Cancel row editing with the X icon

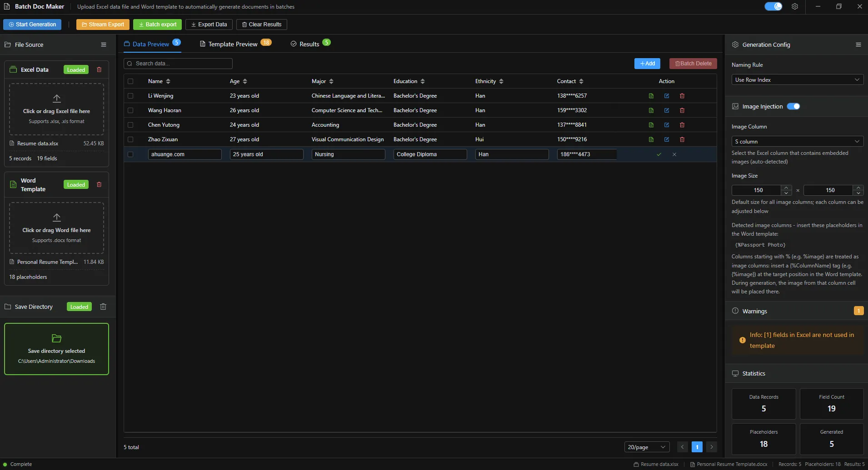[674, 154]
